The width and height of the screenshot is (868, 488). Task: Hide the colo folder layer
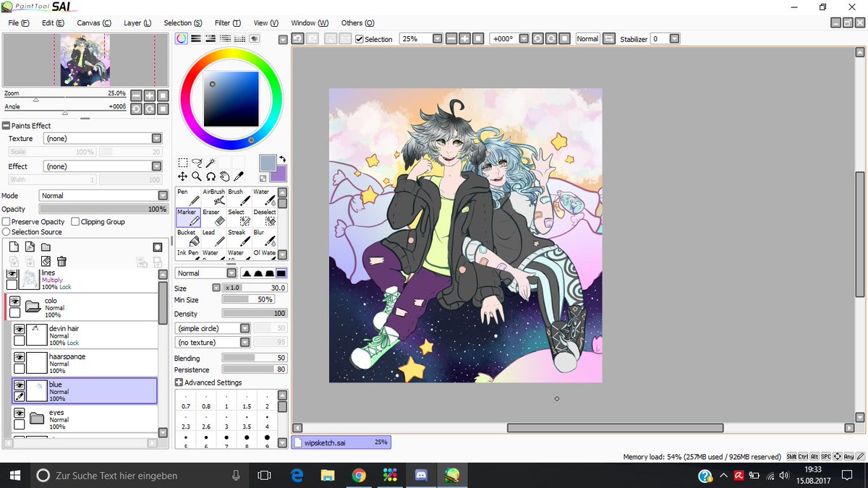tap(14, 301)
